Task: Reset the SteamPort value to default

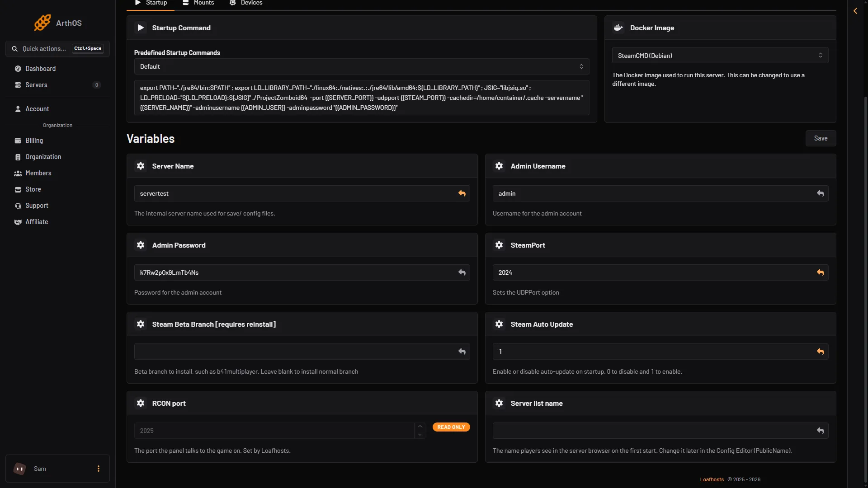Action: pos(820,272)
